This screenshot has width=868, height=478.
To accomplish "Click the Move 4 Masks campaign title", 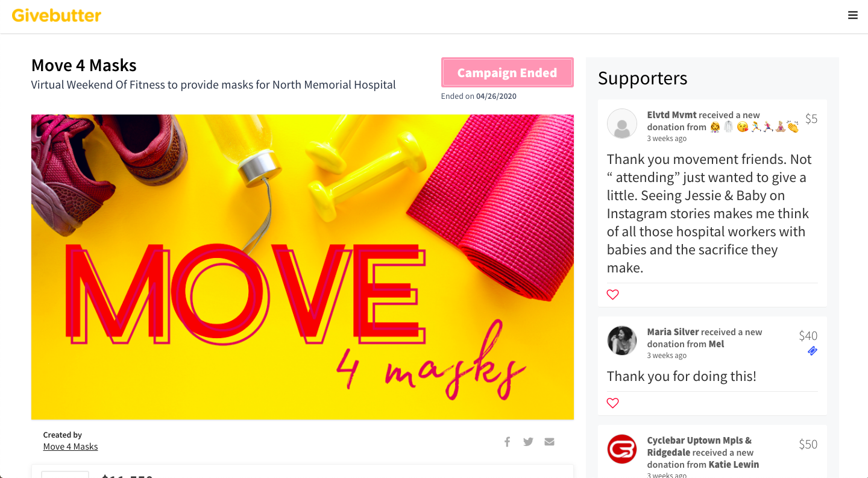I will (x=84, y=65).
